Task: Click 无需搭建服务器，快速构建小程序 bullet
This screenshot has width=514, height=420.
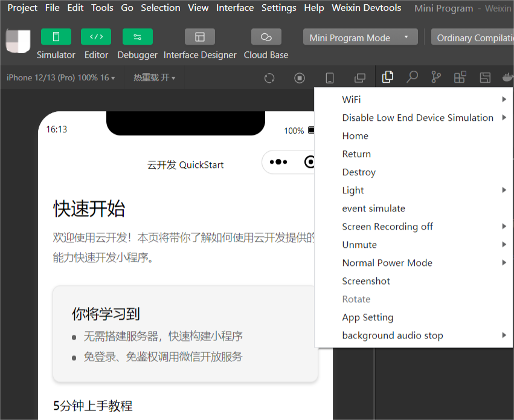Action: [163, 336]
